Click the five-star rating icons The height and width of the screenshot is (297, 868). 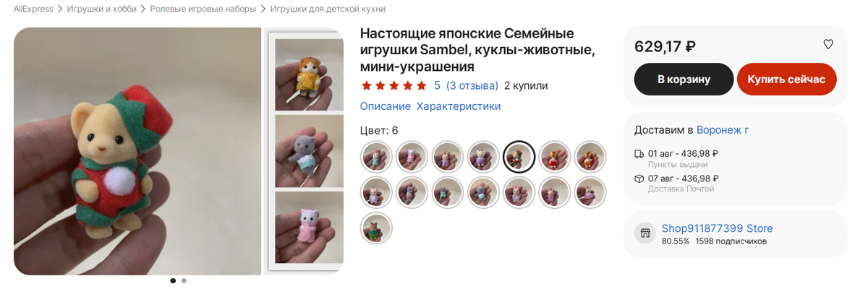click(x=393, y=86)
